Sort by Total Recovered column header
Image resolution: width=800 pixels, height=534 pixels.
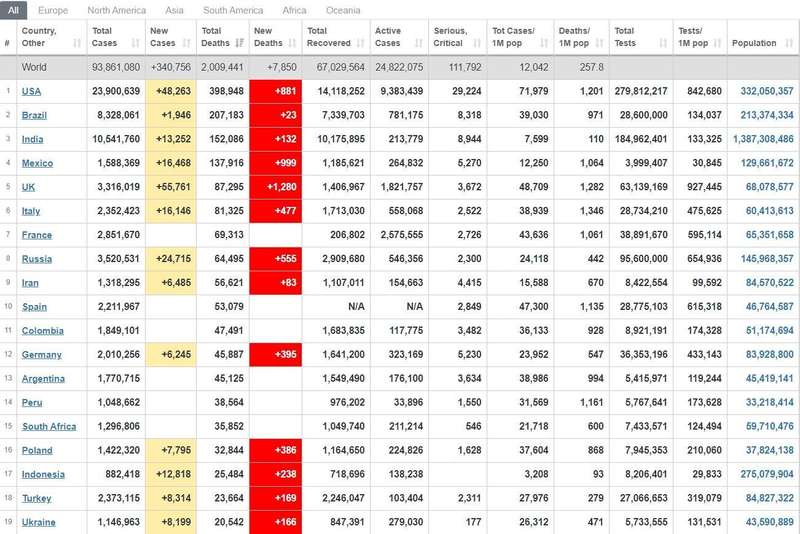tap(329, 37)
